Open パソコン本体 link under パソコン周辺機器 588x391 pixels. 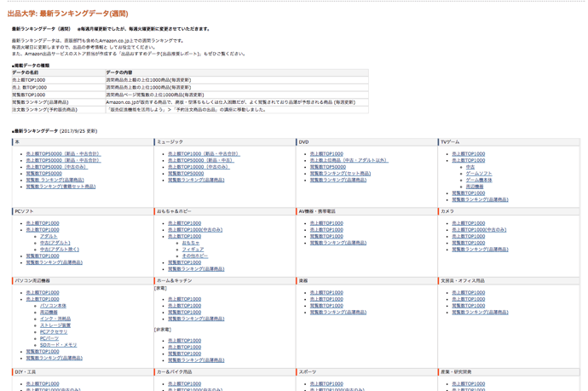53,306
